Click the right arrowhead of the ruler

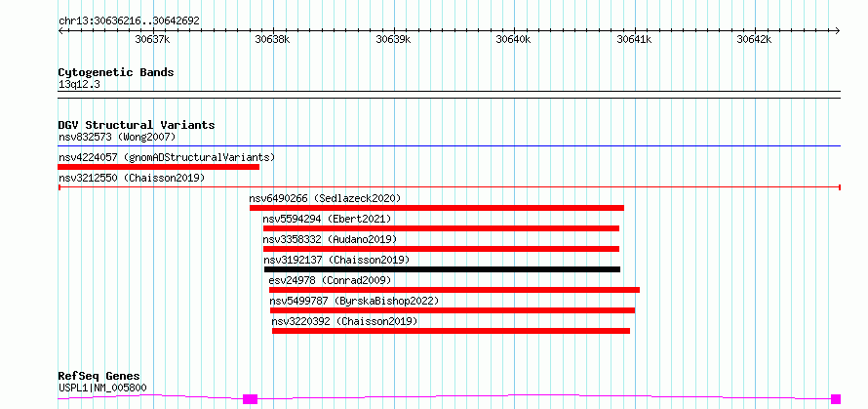point(838,30)
